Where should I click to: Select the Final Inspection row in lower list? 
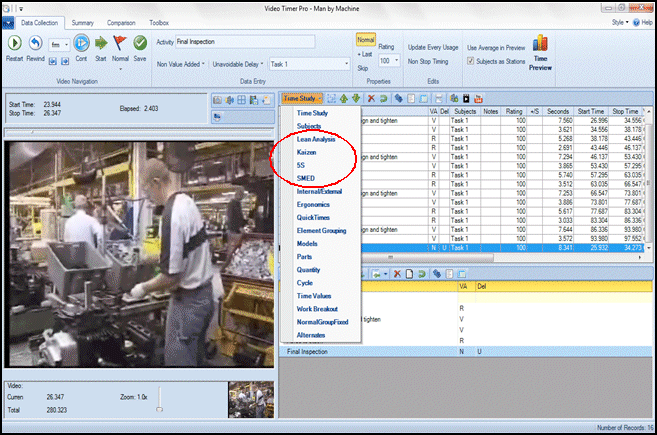click(x=465, y=352)
